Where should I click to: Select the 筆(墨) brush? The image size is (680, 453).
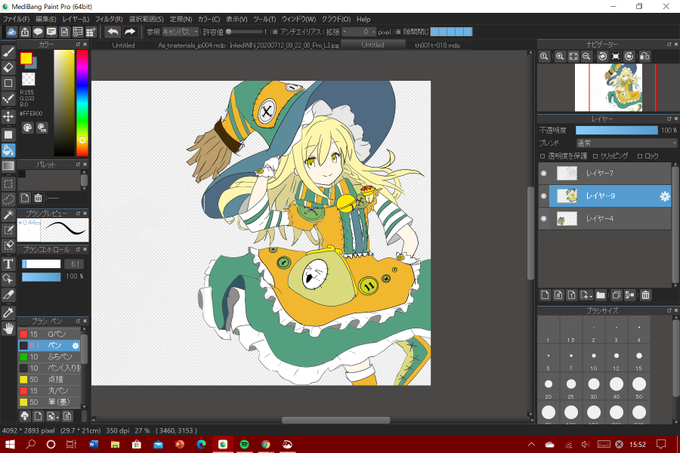[x=49, y=402]
